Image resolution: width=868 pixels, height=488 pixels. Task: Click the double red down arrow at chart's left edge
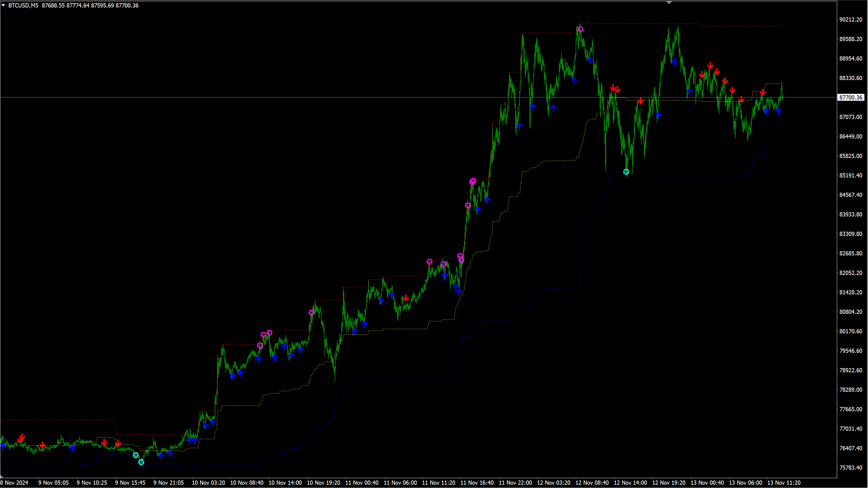pyautogui.click(x=21, y=438)
